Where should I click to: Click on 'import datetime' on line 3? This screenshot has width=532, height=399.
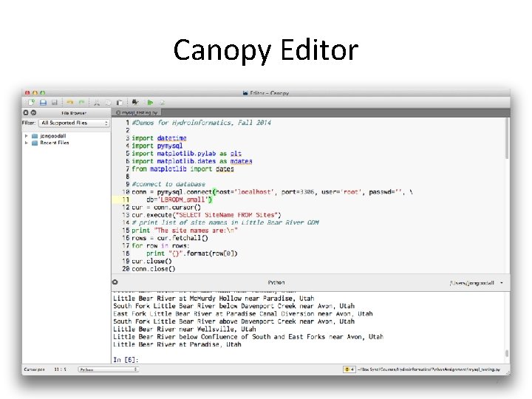click(x=159, y=138)
